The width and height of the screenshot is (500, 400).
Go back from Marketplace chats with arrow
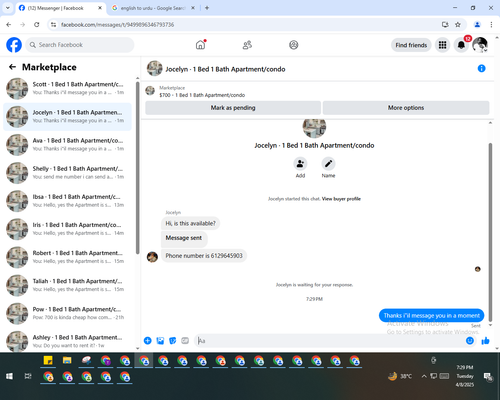(x=12, y=67)
